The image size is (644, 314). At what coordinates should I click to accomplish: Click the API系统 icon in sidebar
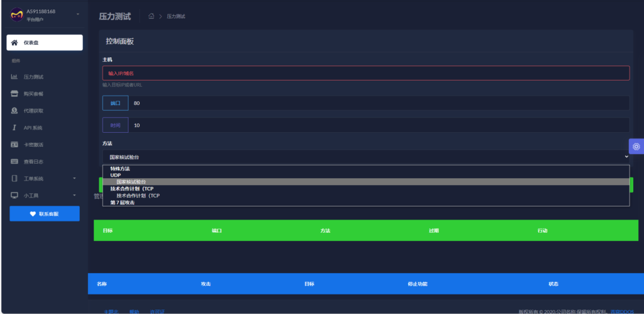click(x=14, y=128)
